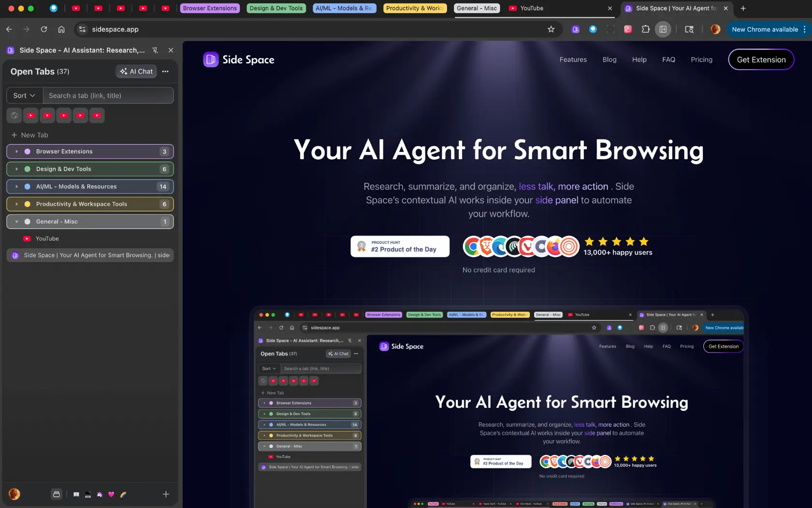
Task: Open the browser extensions puzzle icon
Action: 645,29
